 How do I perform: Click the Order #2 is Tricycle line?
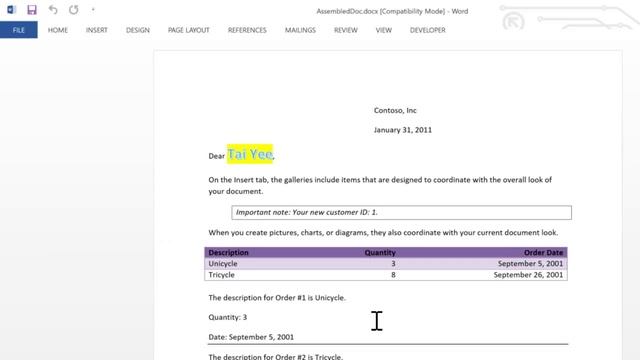tap(276, 357)
